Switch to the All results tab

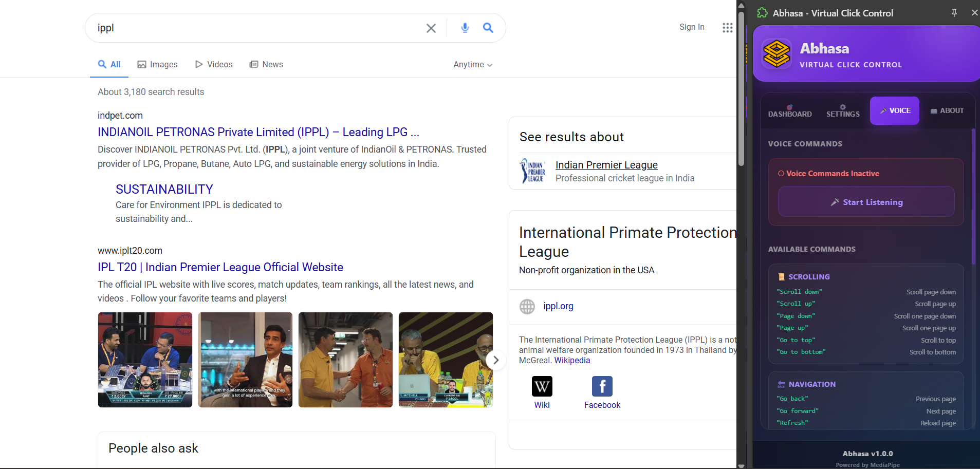coord(109,64)
